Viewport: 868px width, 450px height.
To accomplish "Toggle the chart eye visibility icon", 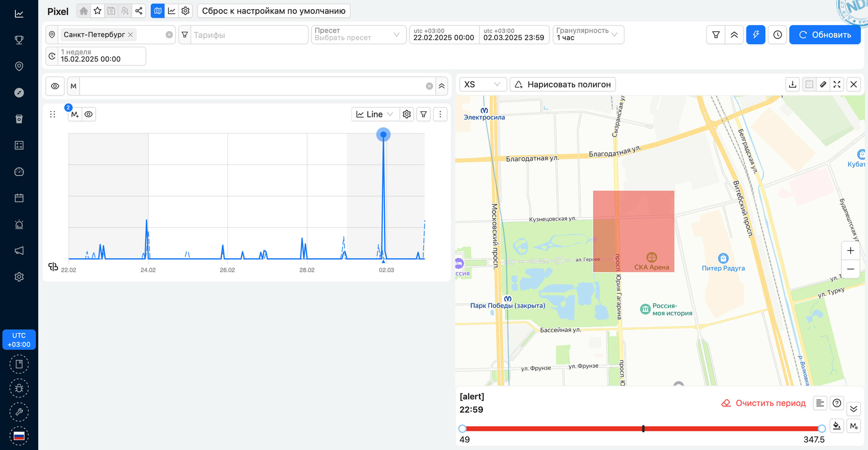I will pos(88,114).
